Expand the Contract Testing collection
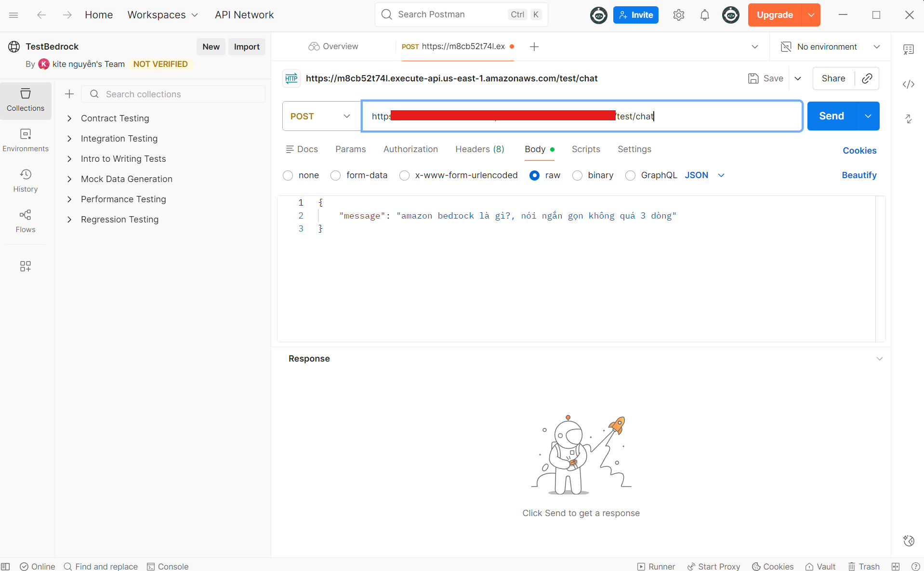 pos(69,118)
